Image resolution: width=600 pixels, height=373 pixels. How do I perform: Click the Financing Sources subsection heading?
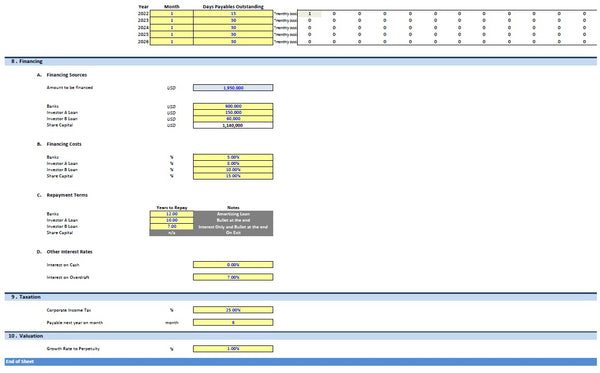point(67,75)
